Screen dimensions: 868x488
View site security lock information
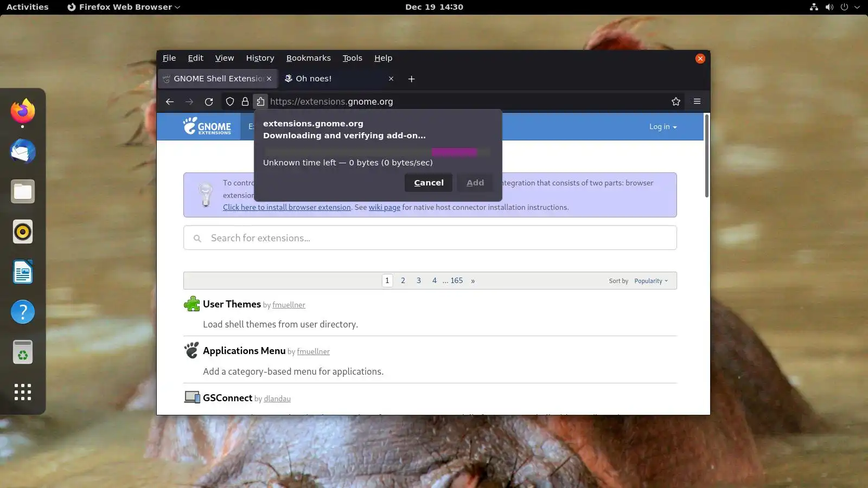tap(245, 101)
